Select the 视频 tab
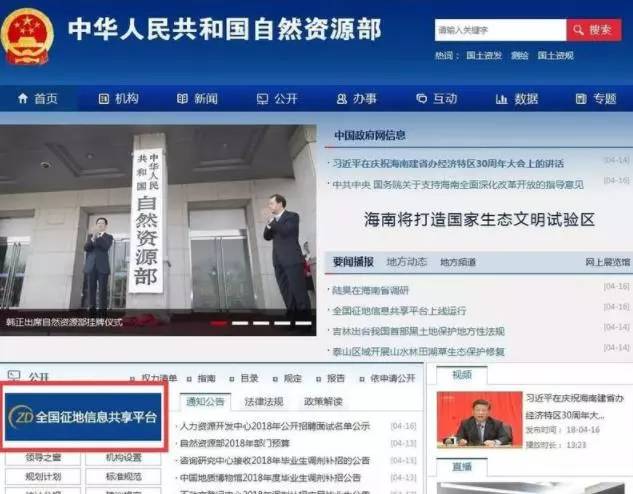The image size is (633, 494). click(462, 375)
